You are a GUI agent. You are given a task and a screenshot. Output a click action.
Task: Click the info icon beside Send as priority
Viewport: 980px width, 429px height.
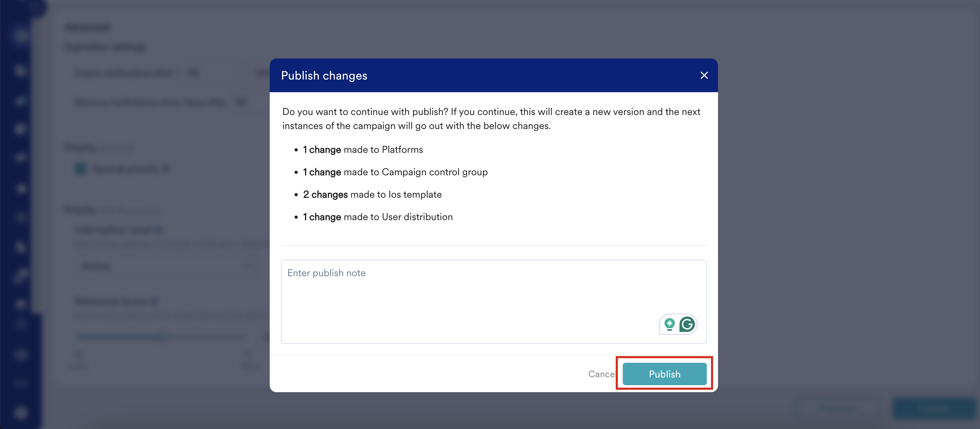click(165, 169)
